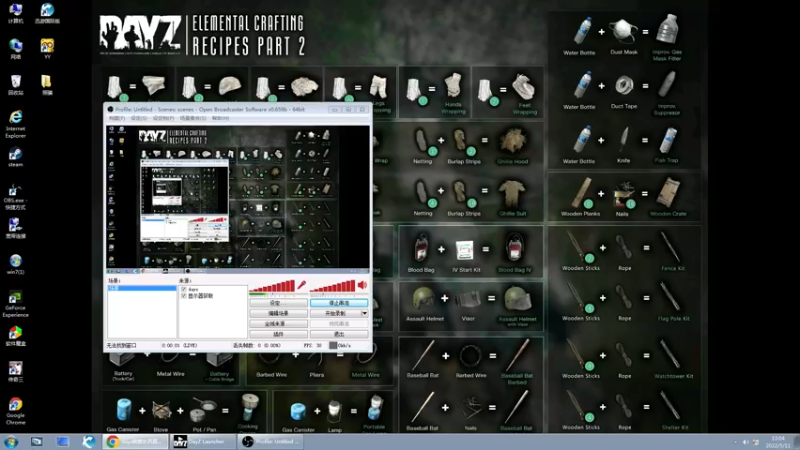Select the YY desktop icon
This screenshot has width=800, height=450.
coord(47,49)
